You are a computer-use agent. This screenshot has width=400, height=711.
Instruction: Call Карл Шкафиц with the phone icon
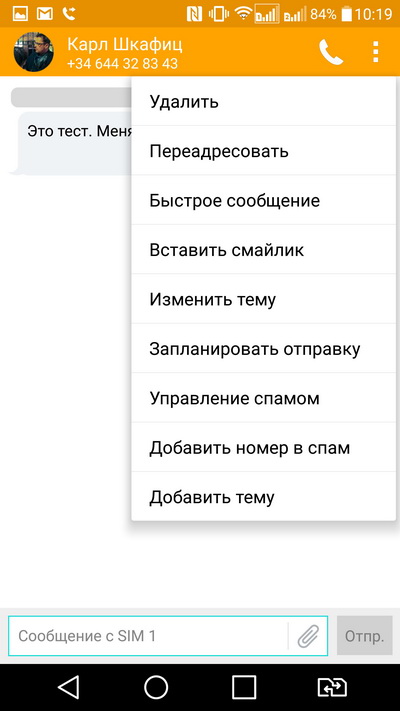point(331,52)
